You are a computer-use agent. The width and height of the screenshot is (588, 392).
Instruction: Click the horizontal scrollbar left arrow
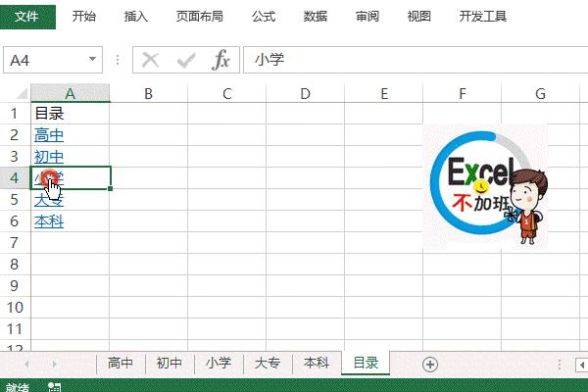(x=581, y=365)
